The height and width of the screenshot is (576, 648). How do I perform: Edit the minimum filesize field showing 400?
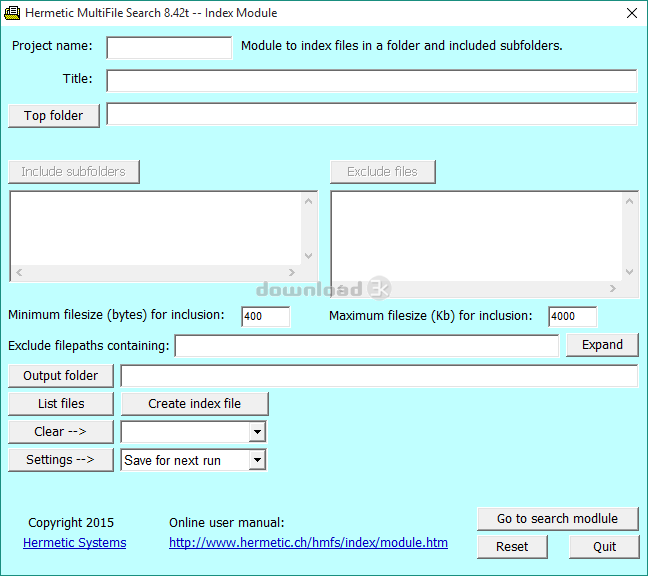pyautogui.click(x=265, y=317)
